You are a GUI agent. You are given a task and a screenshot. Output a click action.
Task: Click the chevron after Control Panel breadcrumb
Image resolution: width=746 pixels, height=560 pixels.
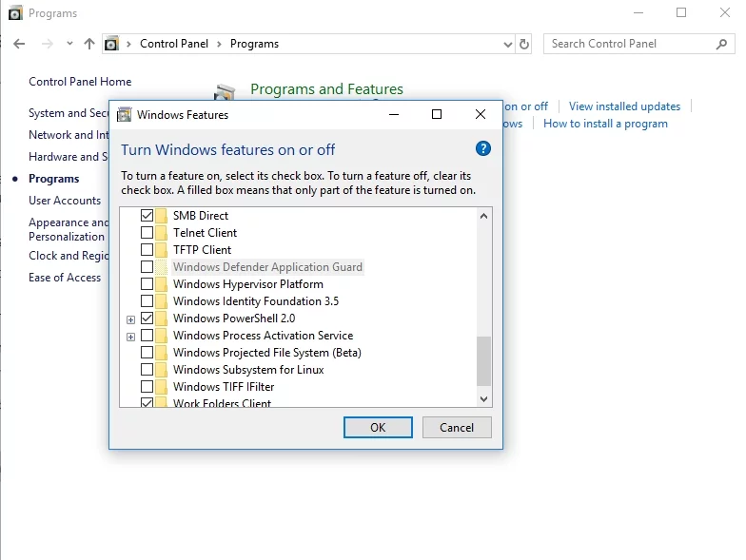coord(219,44)
